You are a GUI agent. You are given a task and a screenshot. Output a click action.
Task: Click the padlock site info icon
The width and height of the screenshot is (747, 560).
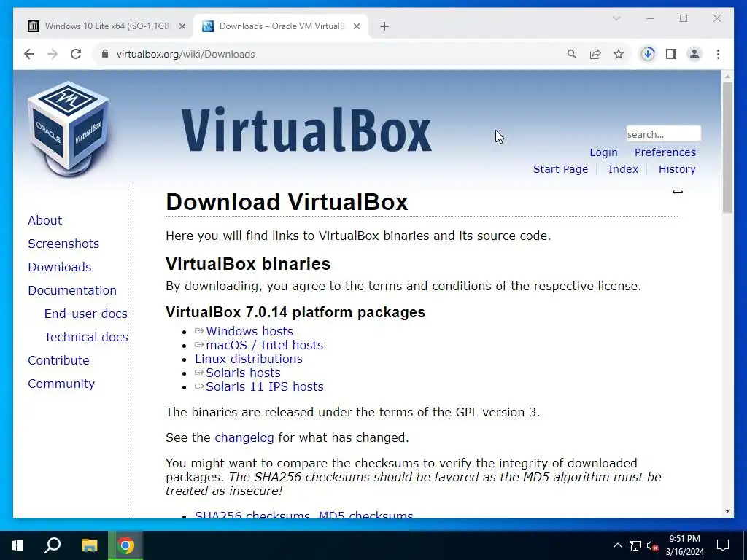105,54
